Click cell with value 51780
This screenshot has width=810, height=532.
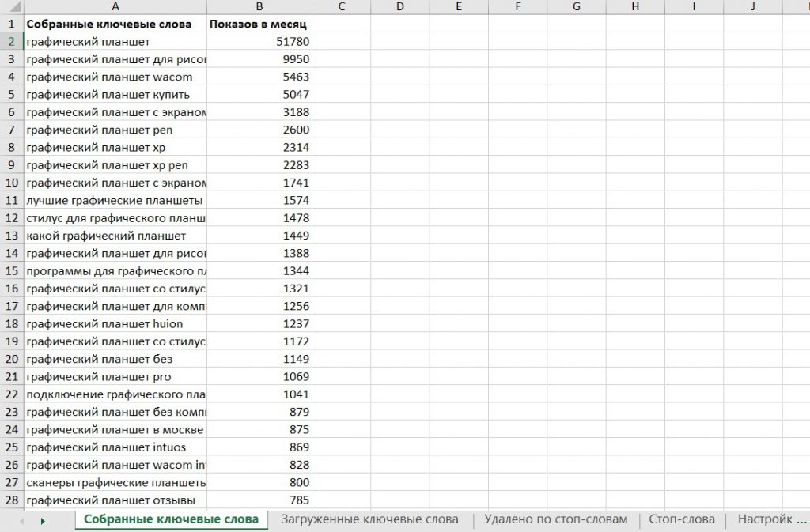(x=259, y=41)
